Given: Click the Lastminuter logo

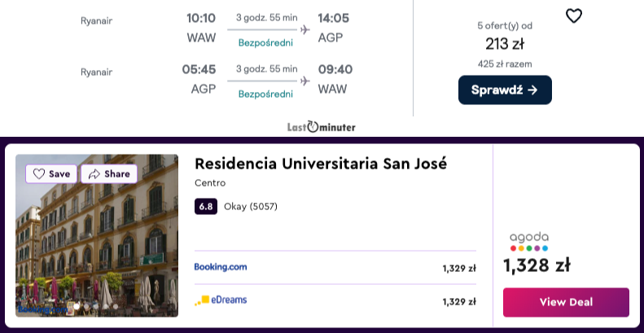Looking at the screenshot, I should click(322, 127).
